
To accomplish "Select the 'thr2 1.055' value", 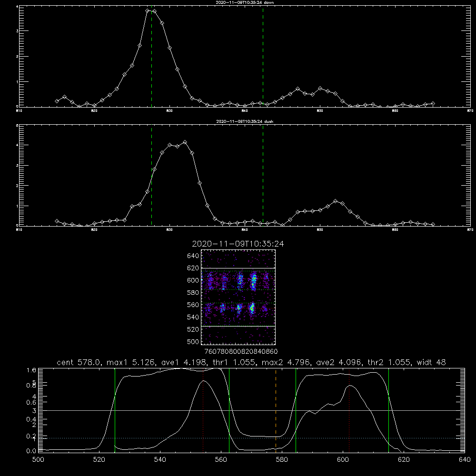I will pos(389,362).
